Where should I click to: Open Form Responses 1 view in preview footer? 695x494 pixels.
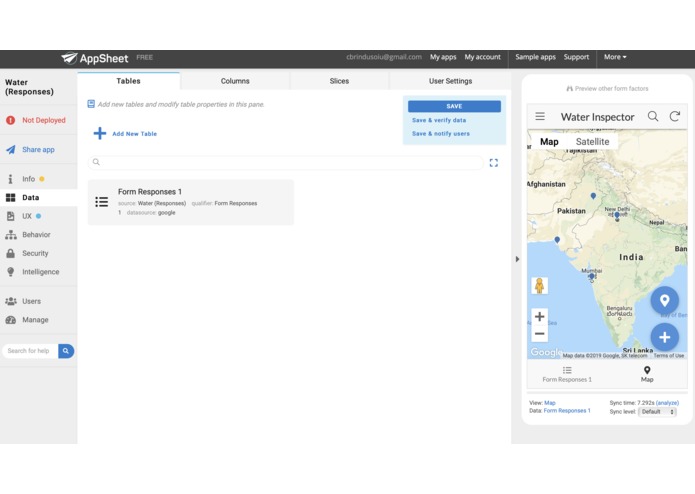click(567, 374)
